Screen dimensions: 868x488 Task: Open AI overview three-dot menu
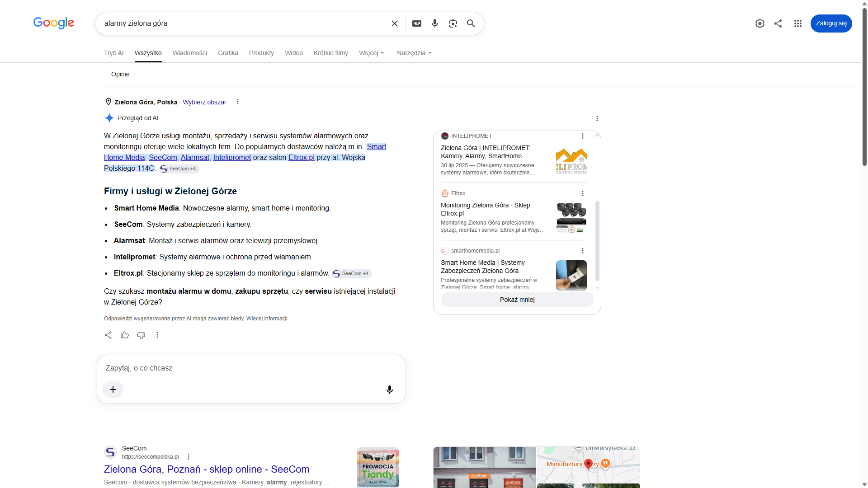point(597,118)
